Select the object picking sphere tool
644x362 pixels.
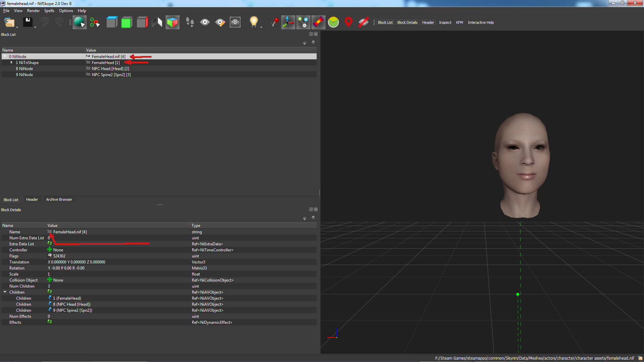79,22
